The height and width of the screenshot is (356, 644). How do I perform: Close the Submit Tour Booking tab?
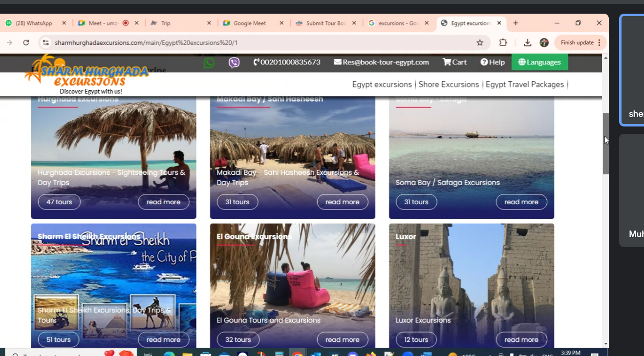click(354, 23)
